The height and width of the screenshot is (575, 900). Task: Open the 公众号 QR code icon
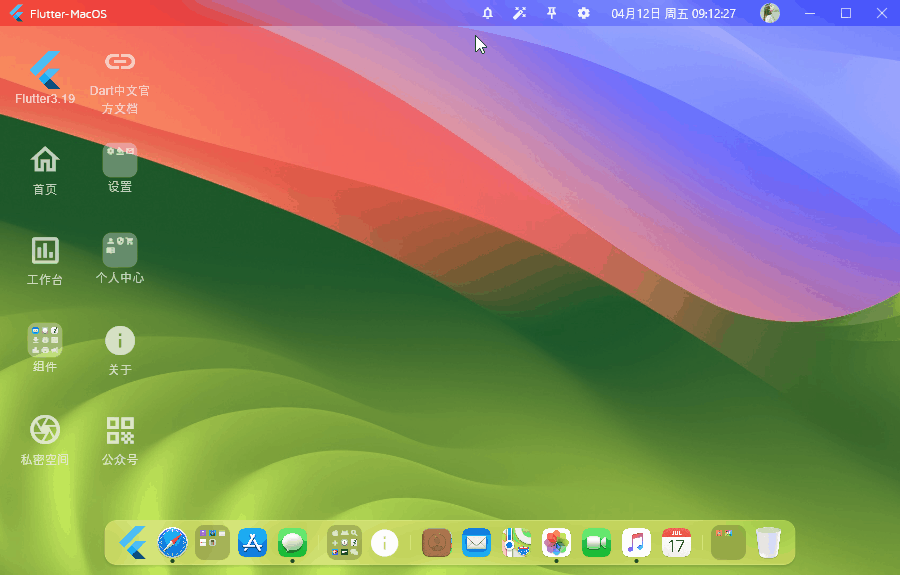point(119,441)
